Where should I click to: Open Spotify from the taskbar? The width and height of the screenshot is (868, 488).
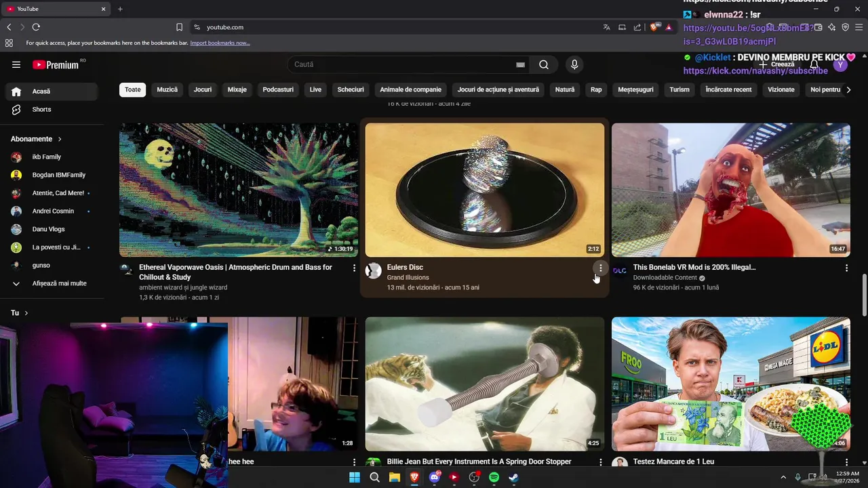click(x=494, y=477)
